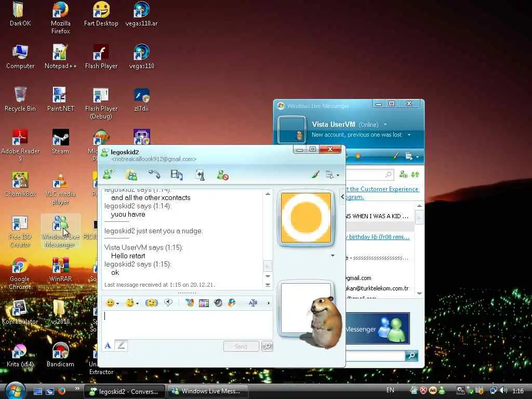Click the share files folder icon
The image size is (532, 399).
point(131,175)
